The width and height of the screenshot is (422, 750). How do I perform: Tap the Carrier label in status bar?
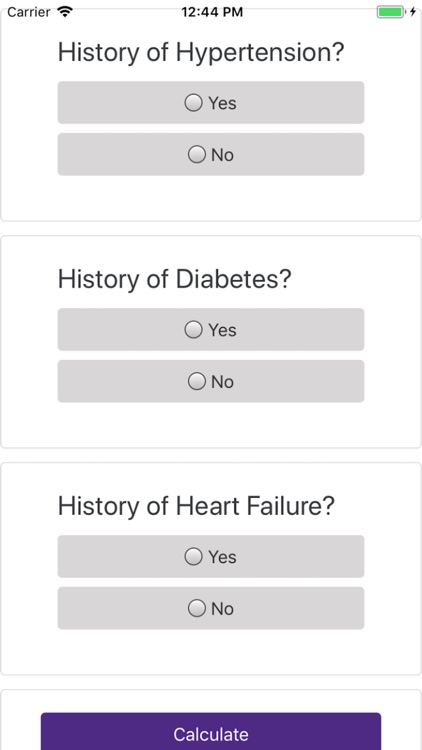coord(29,12)
